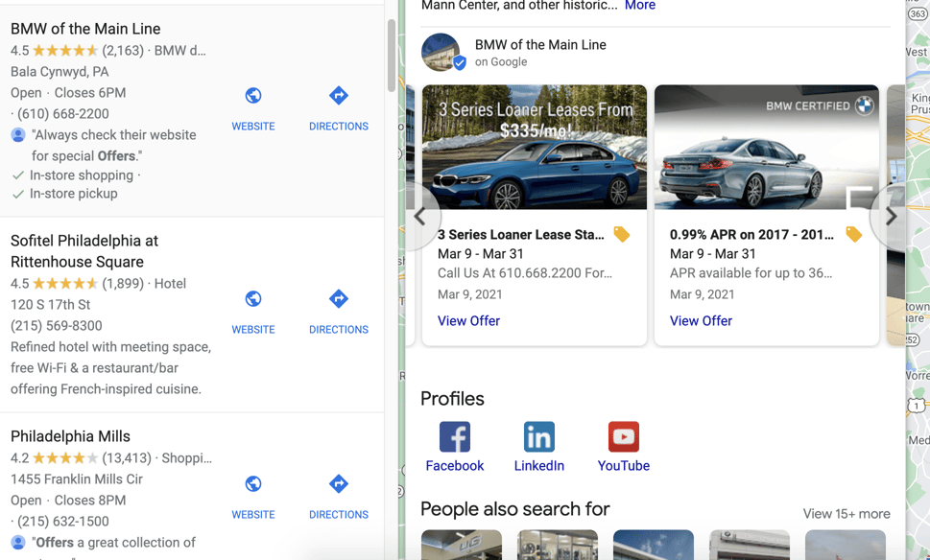The image size is (930, 560).
Task: Click the WEBSITE icon for BMW of the Main Line
Action: pos(252,96)
